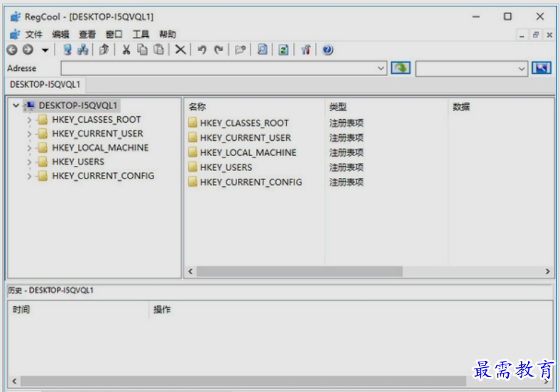Image resolution: width=560 pixels, height=392 pixels.
Task: Click the Refresh green arrows icon
Action: click(284, 50)
